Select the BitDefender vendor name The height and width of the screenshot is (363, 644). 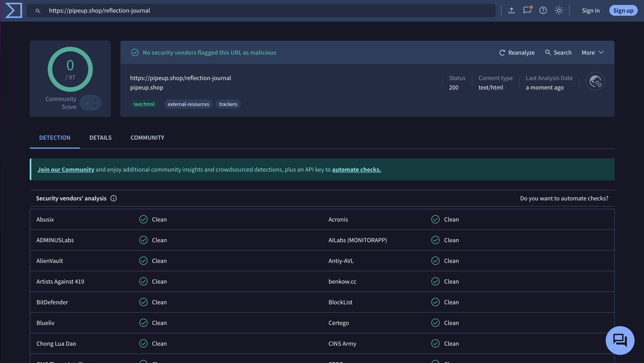[x=52, y=302]
